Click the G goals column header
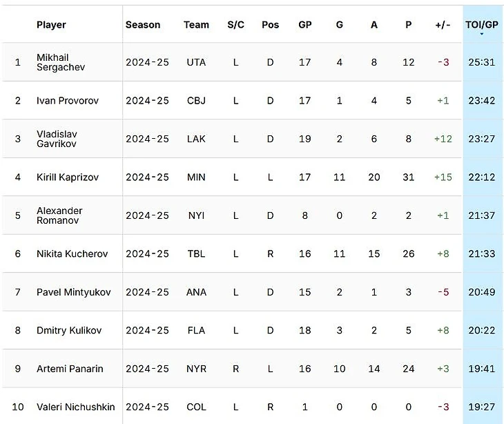The width and height of the screenshot is (504, 424). pos(339,25)
